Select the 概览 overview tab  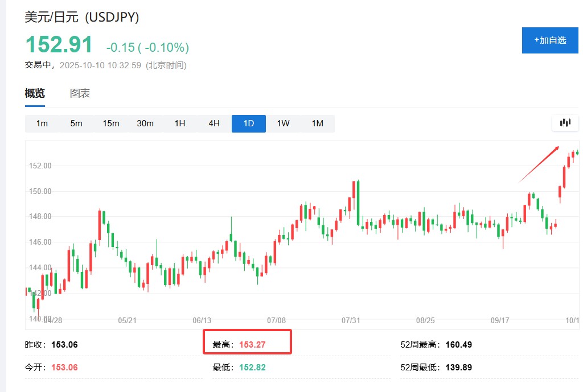click(x=35, y=94)
